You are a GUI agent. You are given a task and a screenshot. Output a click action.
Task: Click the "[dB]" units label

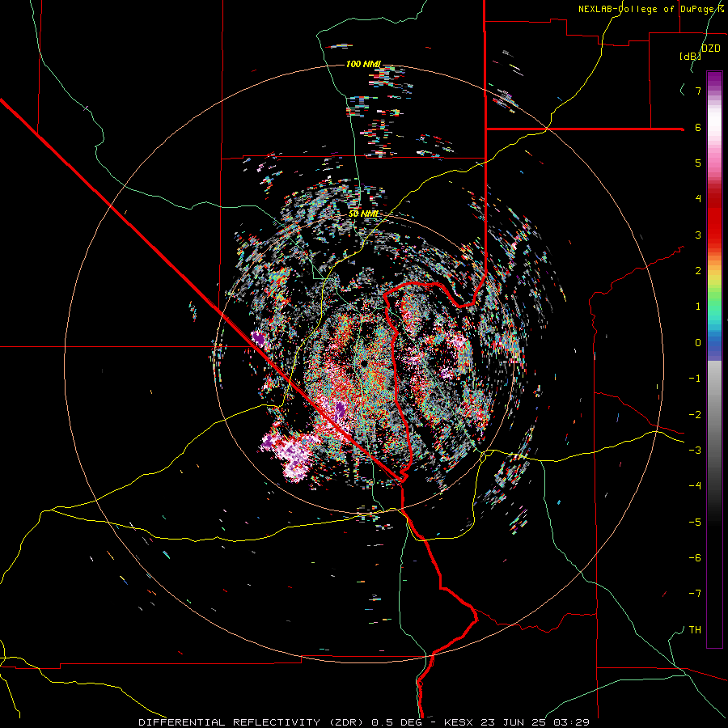tap(691, 56)
